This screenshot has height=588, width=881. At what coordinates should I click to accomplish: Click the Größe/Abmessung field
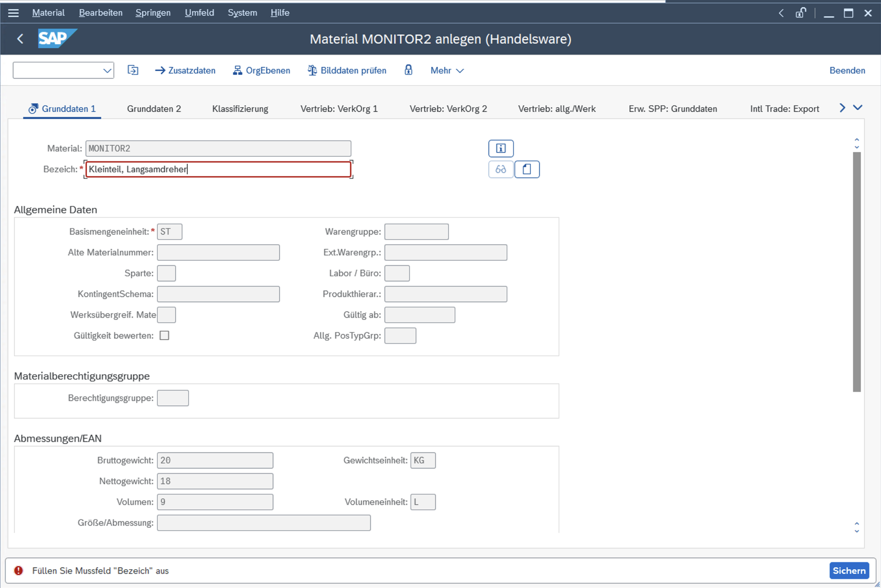point(264,523)
